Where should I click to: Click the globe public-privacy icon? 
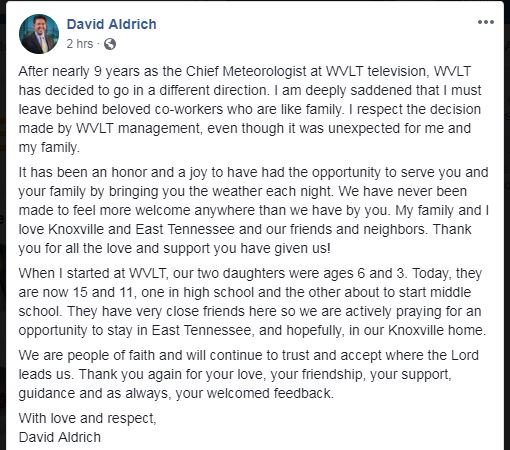(110, 44)
